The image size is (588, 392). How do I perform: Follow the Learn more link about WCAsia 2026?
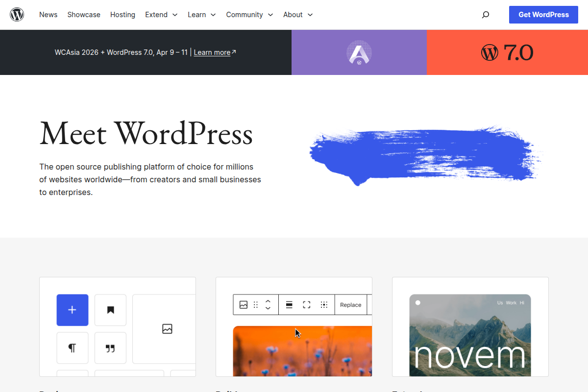[212, 52]
